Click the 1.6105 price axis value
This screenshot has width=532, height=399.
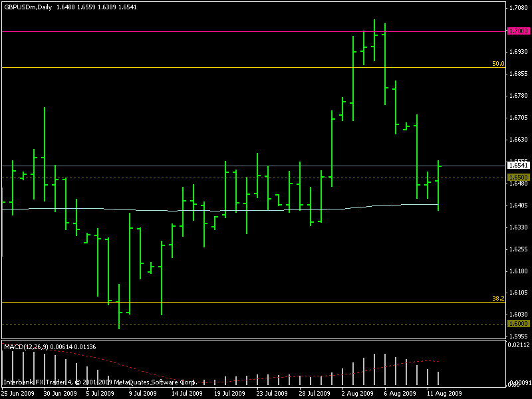519,293
